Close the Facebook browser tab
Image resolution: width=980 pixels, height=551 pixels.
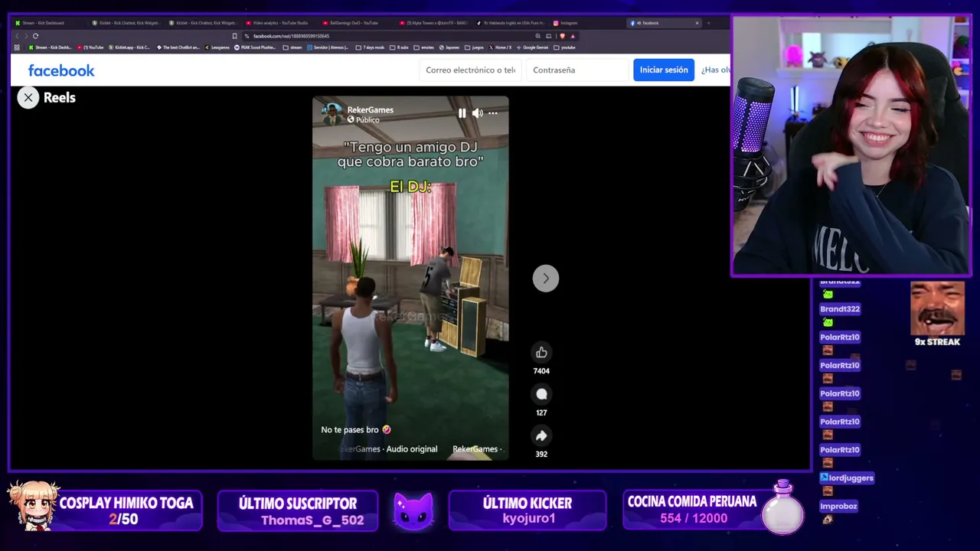(x=697, y=23)
